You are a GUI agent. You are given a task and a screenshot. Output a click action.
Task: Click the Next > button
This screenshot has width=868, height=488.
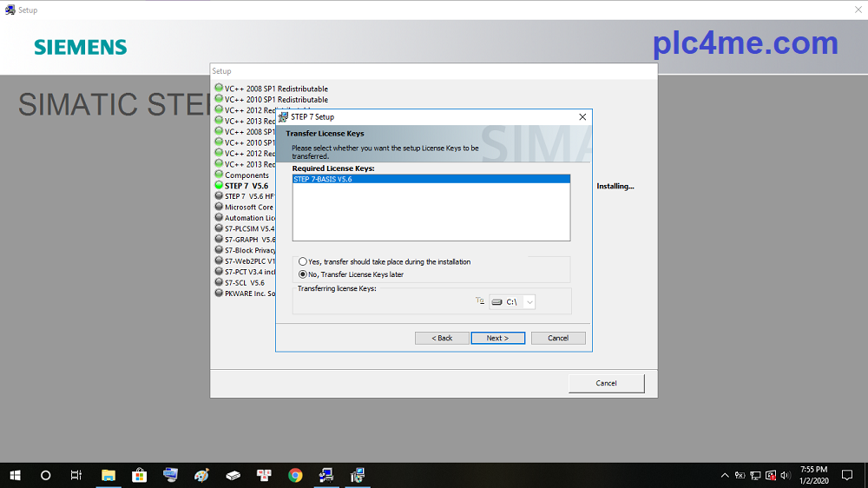(x=497, y=338)
